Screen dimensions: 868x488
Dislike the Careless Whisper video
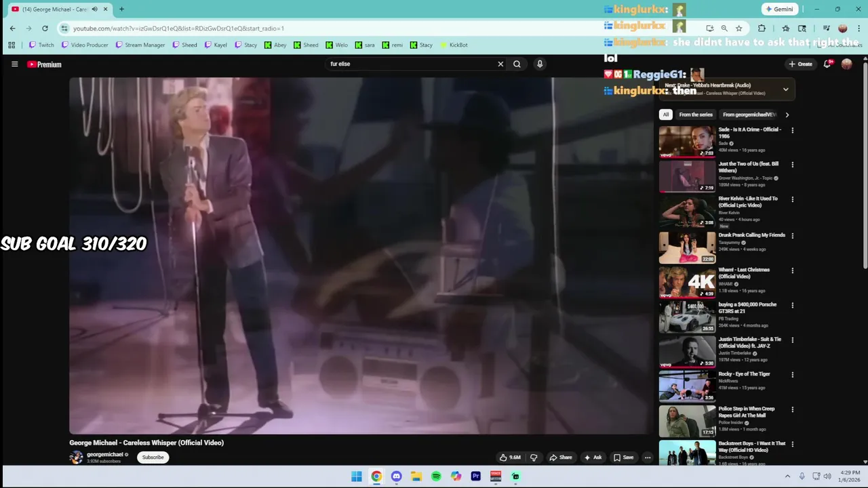click(x=534, y=457)
